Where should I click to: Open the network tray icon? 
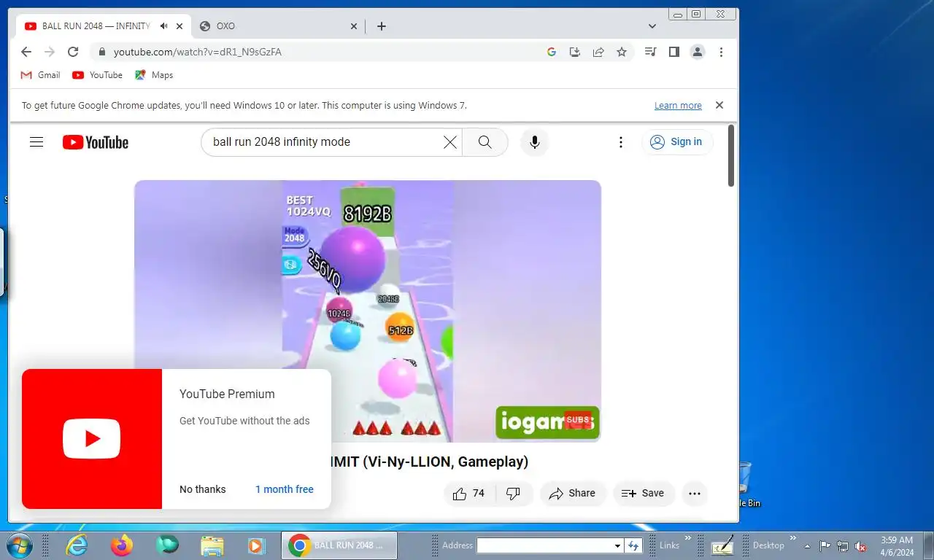tap(843, 546)
